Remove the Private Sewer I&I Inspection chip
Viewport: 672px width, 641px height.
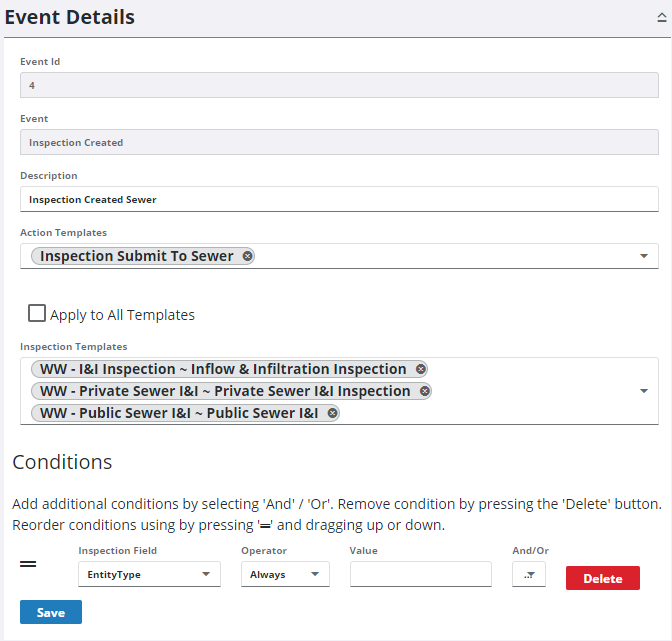click(425, 391)
